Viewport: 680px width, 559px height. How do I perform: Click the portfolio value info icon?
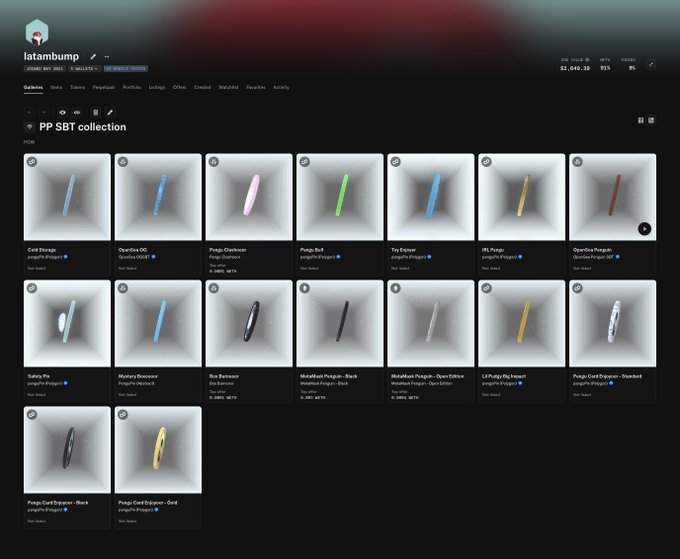[x=588, y=60]
